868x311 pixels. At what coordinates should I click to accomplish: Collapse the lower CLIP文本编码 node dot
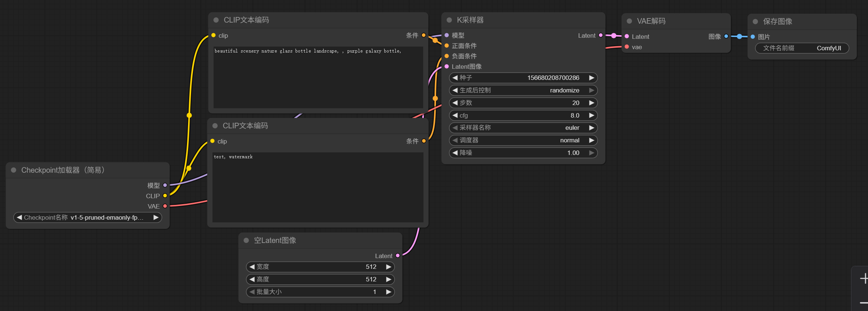point(215,126)
